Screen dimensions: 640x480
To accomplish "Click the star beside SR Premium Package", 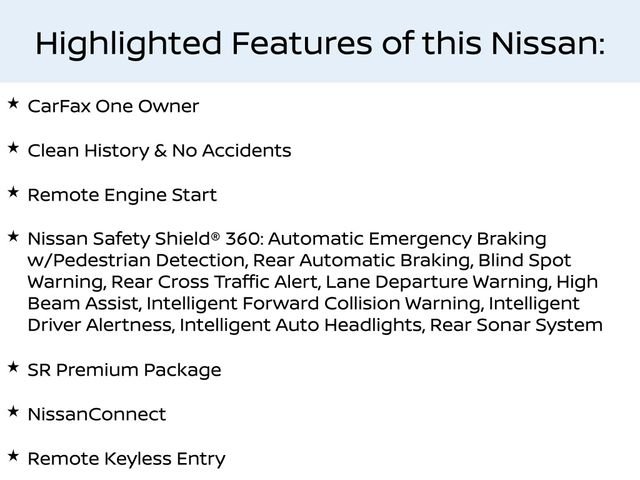I will coord(13,367).
